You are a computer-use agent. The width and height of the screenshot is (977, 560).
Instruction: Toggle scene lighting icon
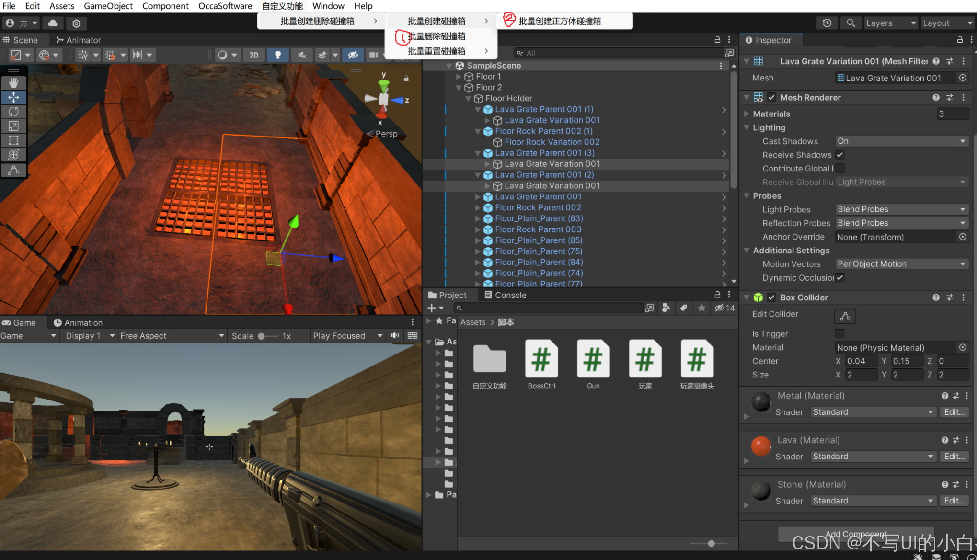[x=278, y=55]
